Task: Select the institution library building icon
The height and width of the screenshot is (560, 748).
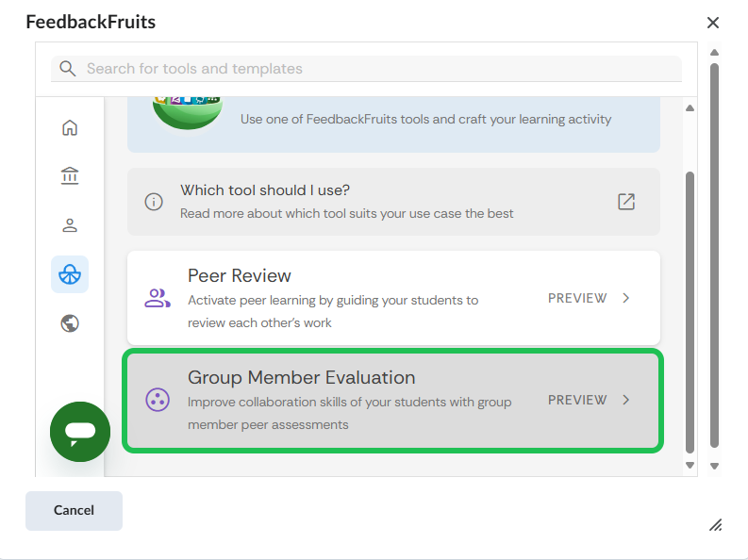Action: (70, 176)
